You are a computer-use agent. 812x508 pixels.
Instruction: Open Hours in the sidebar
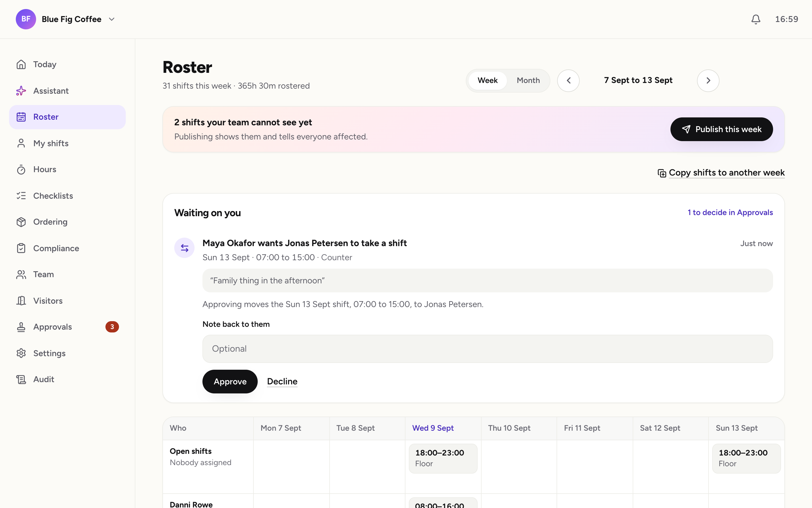(67, 169)
